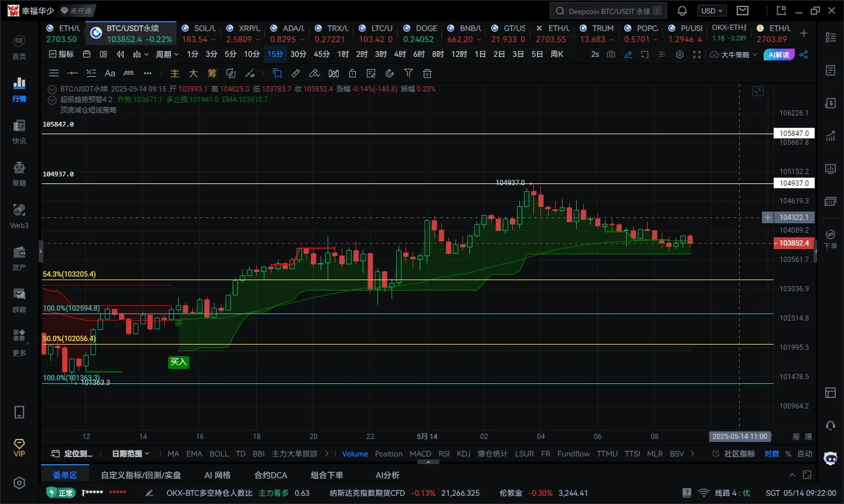Click the Deepcoin BTC/USDT search field

[608, 11]
